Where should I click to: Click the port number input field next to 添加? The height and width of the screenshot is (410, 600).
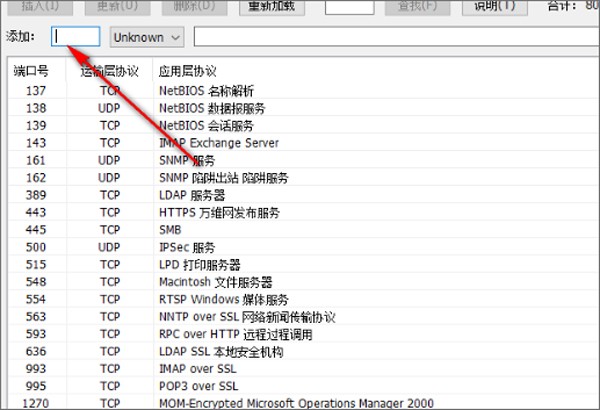coord(76,37)
